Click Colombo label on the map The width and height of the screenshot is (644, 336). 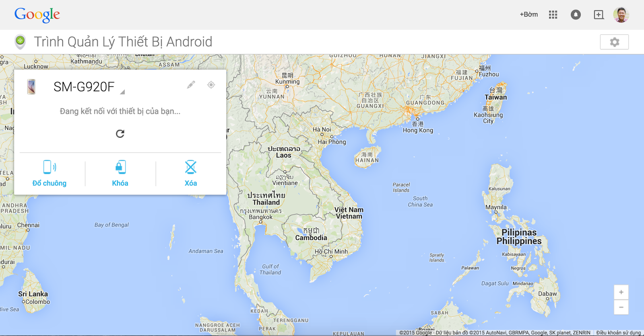point(37,302)
